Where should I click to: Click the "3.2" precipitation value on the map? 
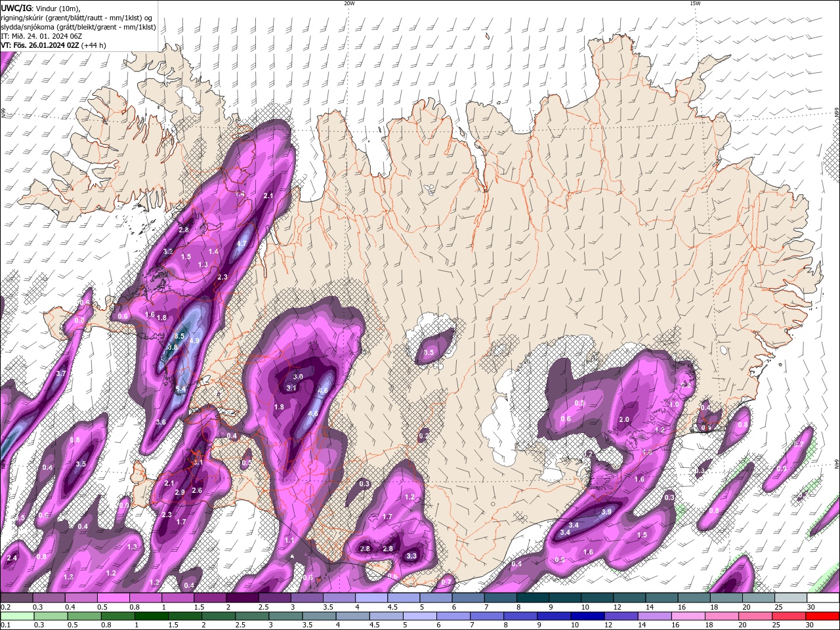pyautogui.click(x=168, y=251)
